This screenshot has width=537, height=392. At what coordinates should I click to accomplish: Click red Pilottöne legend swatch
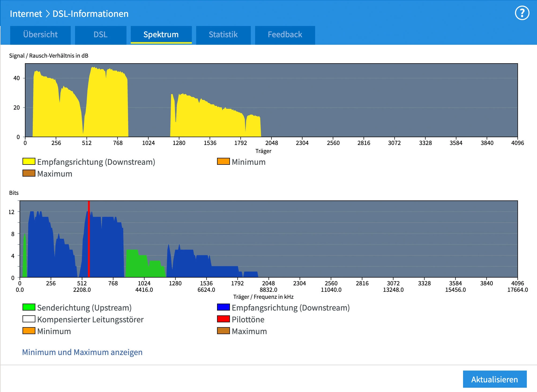pyautogui.click(x=223, y=319)
